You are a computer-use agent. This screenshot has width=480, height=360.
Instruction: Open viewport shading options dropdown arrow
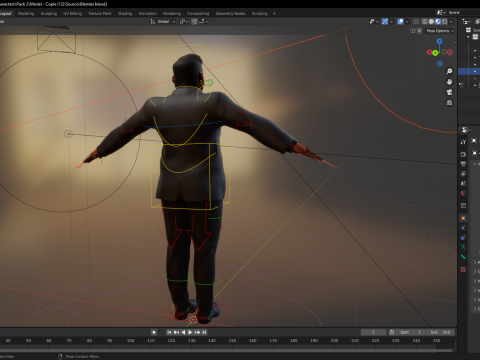coord(451,21)
